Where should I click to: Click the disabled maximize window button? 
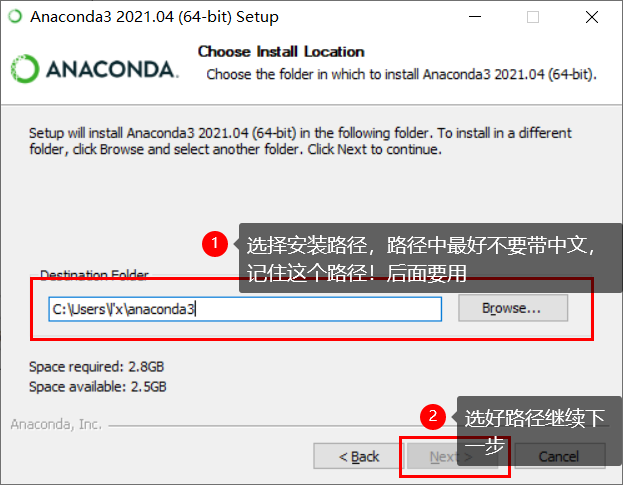pyautogui.click(x=533, y=17)
